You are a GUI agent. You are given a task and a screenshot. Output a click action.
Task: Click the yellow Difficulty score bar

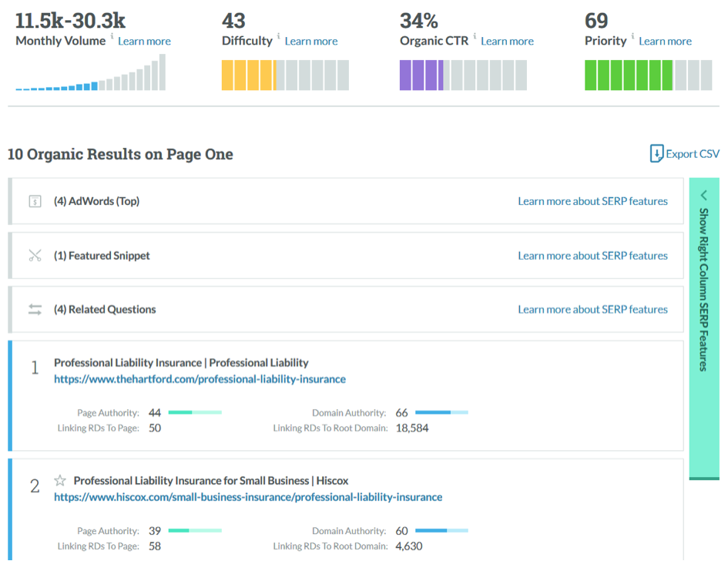(248, 76)
